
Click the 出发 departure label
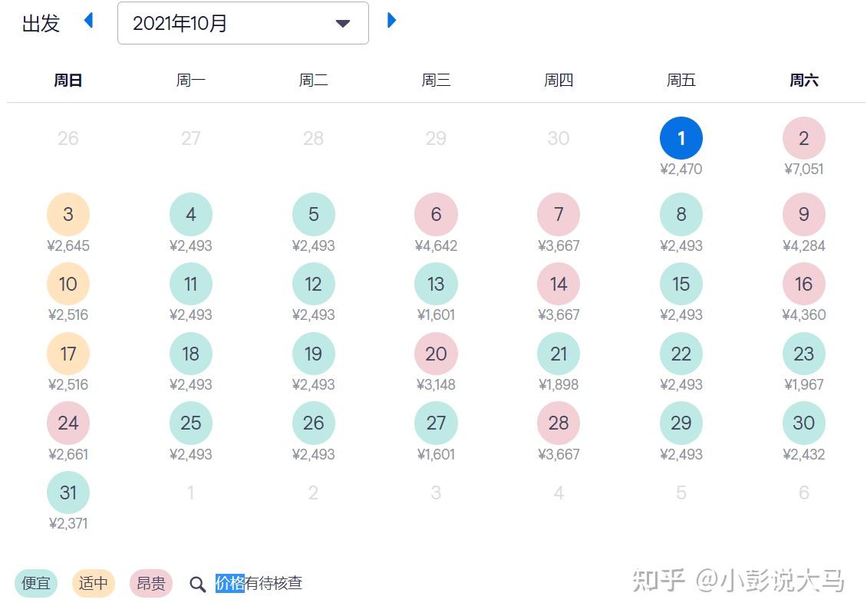[40, 23]
